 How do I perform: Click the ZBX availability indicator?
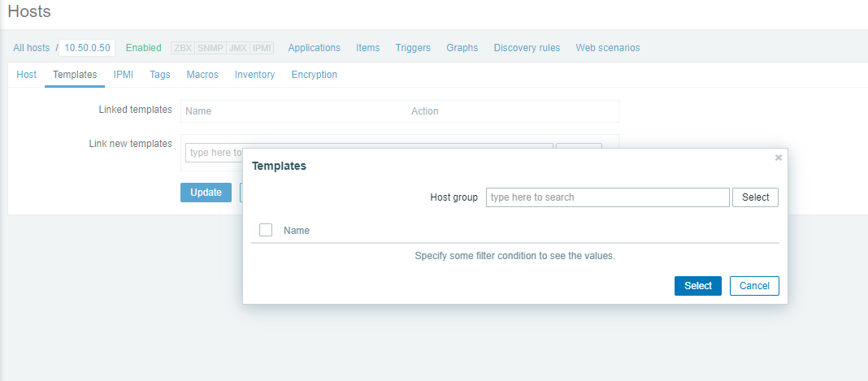pos(183,48)
